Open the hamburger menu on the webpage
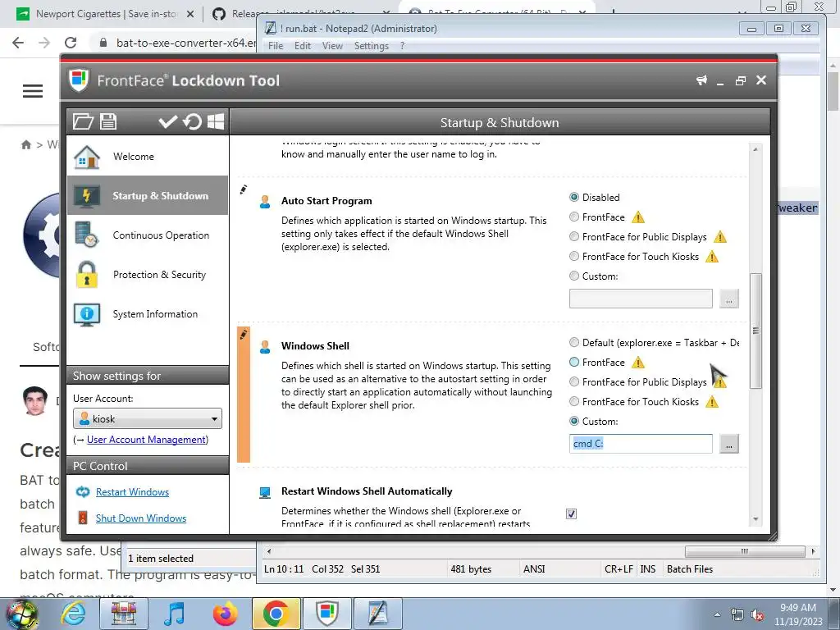840x630 pixels. coord(32,91)
